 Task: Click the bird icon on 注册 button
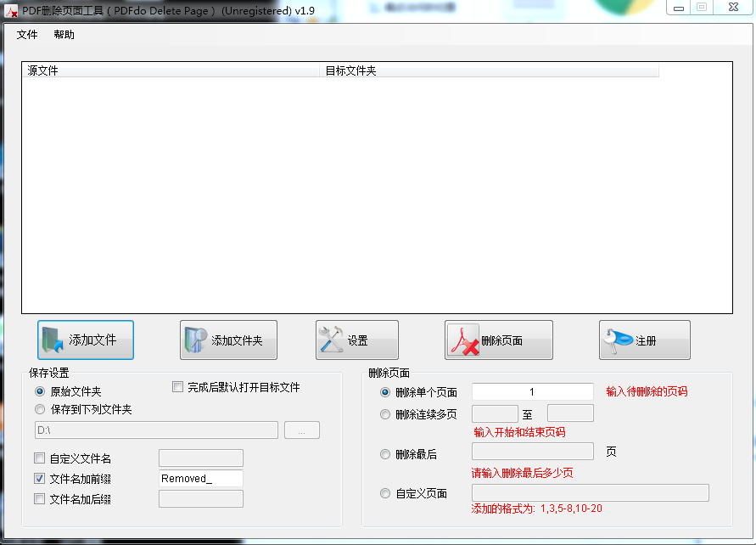coord(618,338)
